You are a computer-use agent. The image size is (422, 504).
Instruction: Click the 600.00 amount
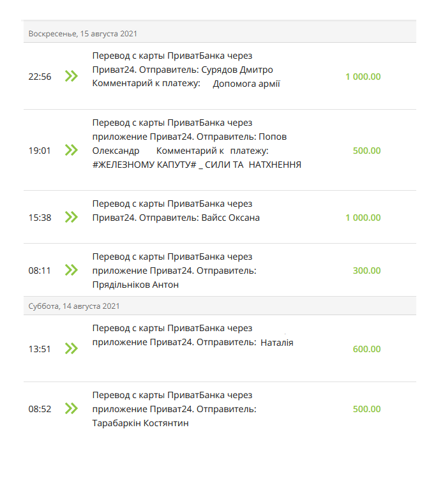(x=366, y=349)
